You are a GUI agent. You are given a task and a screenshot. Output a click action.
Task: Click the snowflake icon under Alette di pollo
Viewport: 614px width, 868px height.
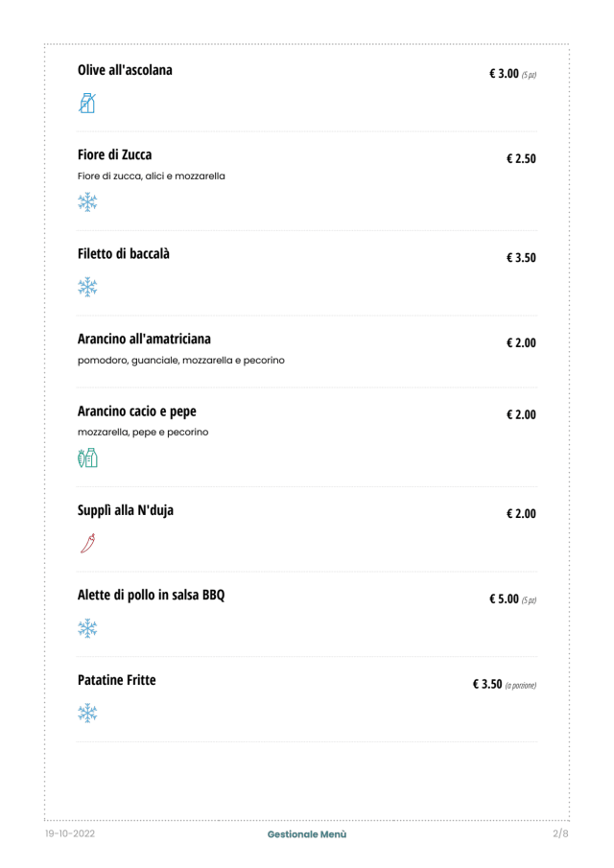[87, 627]
